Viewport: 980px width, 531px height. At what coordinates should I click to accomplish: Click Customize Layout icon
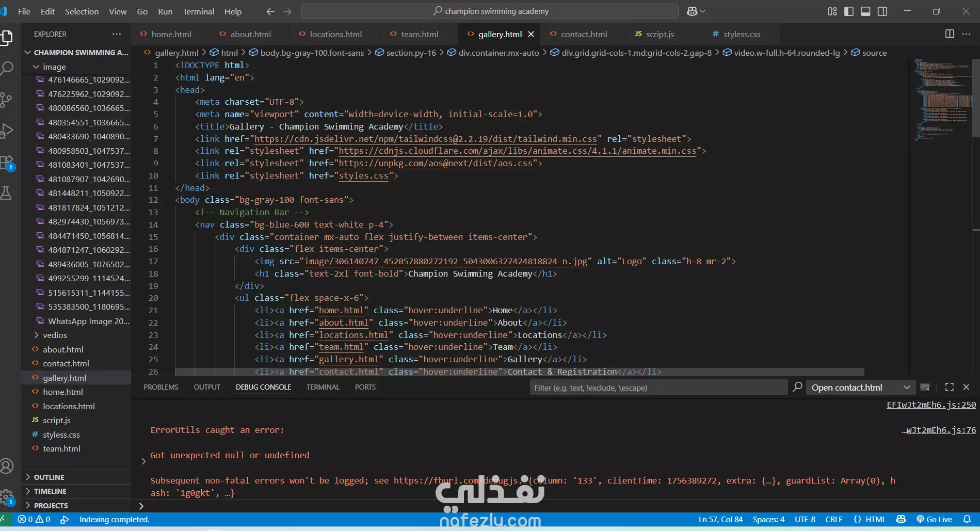832,11
